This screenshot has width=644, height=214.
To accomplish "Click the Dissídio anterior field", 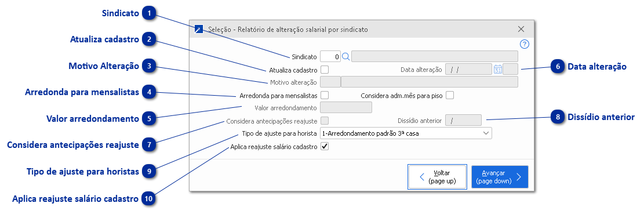I will point(463,121).
